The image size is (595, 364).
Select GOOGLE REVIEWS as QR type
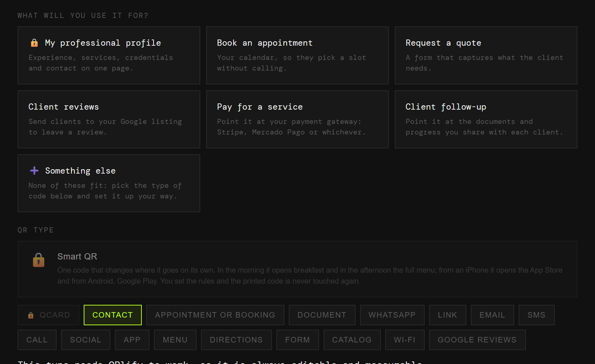(477, 340)
